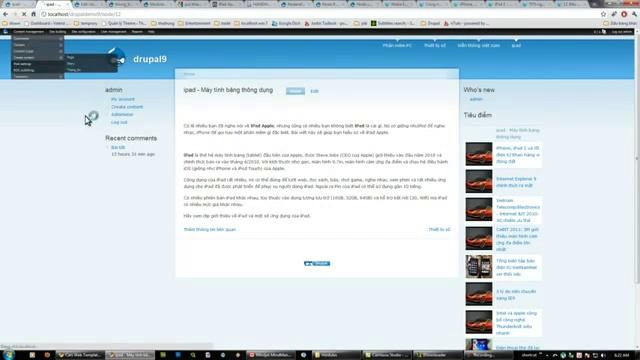Open the Modules taskbar window button
This screenshot has height=360, width=640.
point(336,355)
